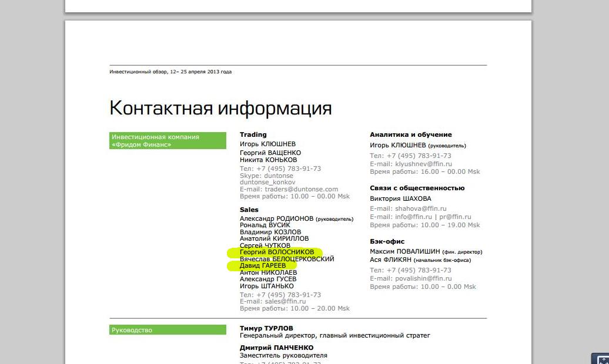Image resolution: width=609 pixels, height=364 pixels.
Task: Open the email link shahova@ffin.ru
Action: (x=421, y=209)
